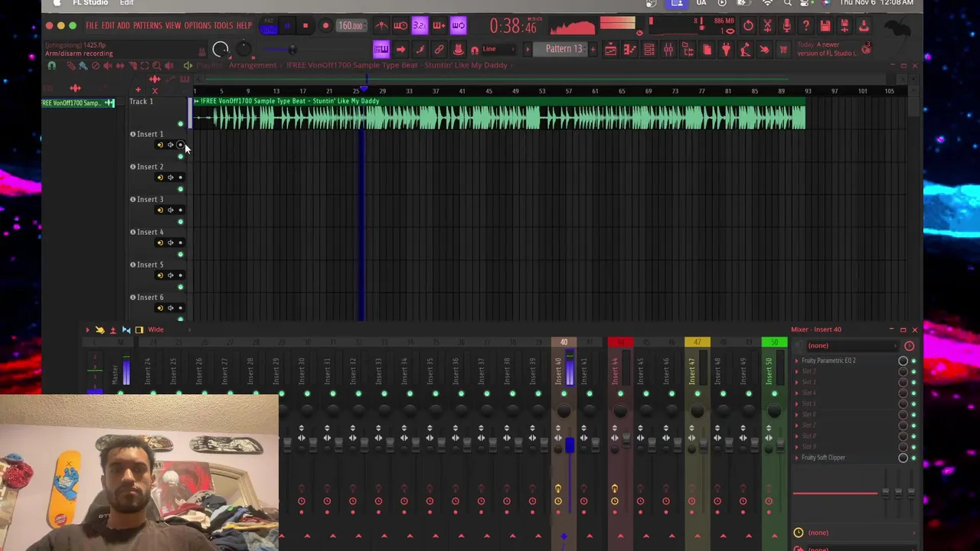Toggle the metronome icon

pyautogui.click(x=381, y=26)
